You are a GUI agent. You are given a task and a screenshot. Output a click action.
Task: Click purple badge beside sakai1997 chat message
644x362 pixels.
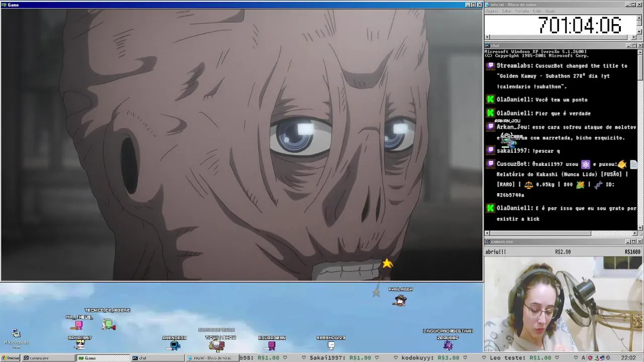[491, 150]
